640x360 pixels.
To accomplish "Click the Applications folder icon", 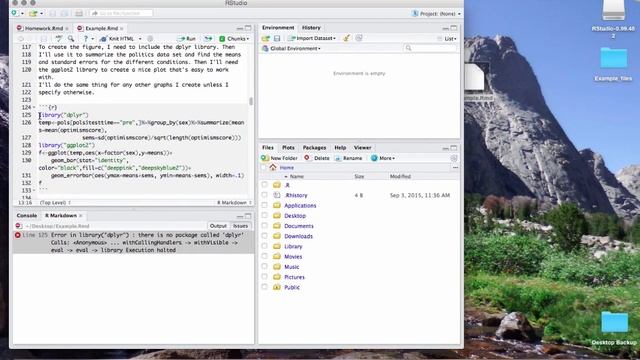I will 277,205.
